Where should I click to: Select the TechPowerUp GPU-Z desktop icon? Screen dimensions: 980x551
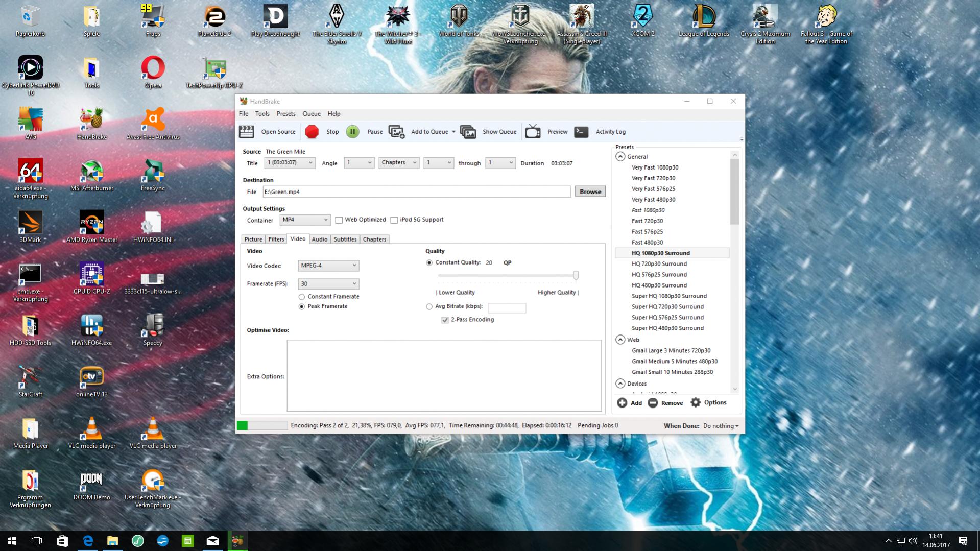pyautogui.click(x=214, y=72)
